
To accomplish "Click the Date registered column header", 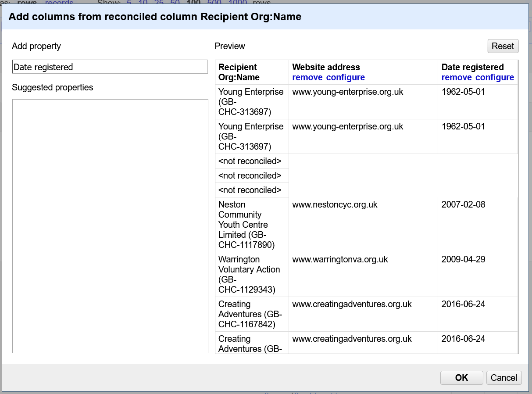I will click(x=471, y=67).
